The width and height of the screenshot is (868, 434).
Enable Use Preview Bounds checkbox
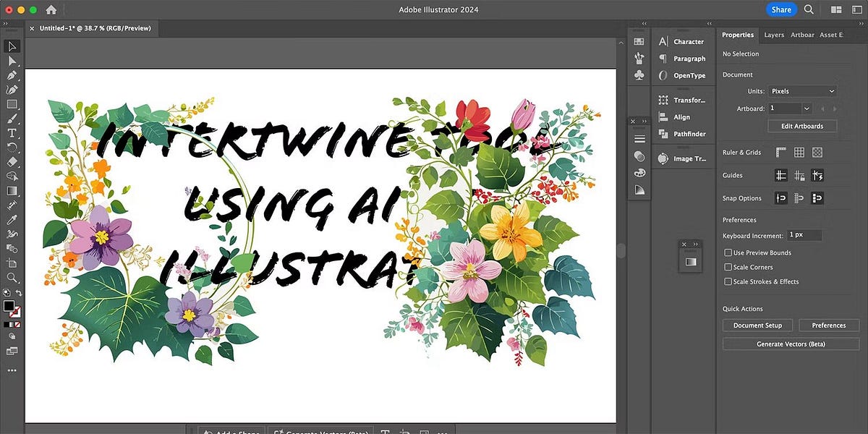(x=728, y=253)
